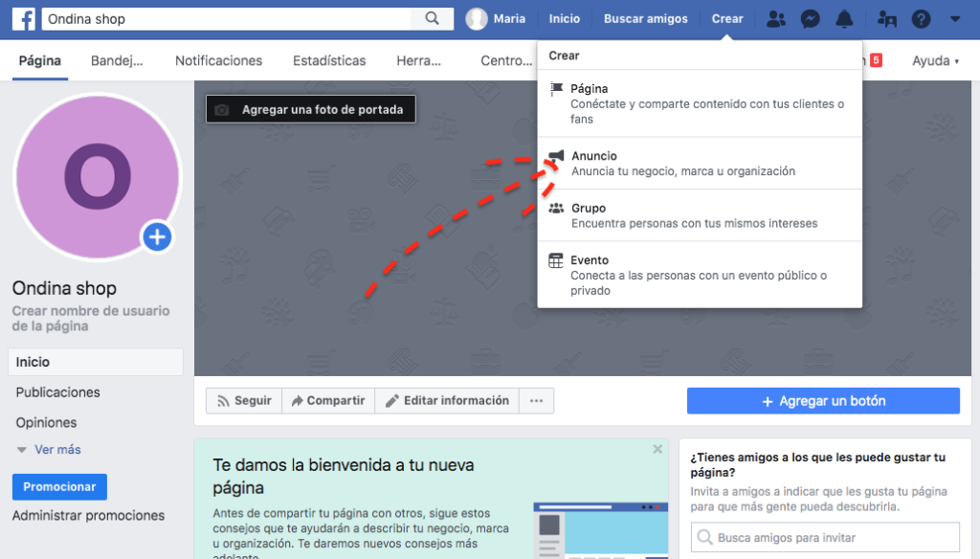Click the red notification badge 5

[x=877, y=60]
